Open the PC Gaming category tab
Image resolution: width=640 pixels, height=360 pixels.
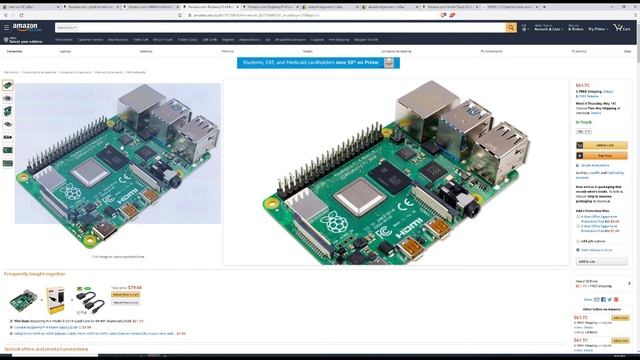pyautogui.click(x=579, y=51)
